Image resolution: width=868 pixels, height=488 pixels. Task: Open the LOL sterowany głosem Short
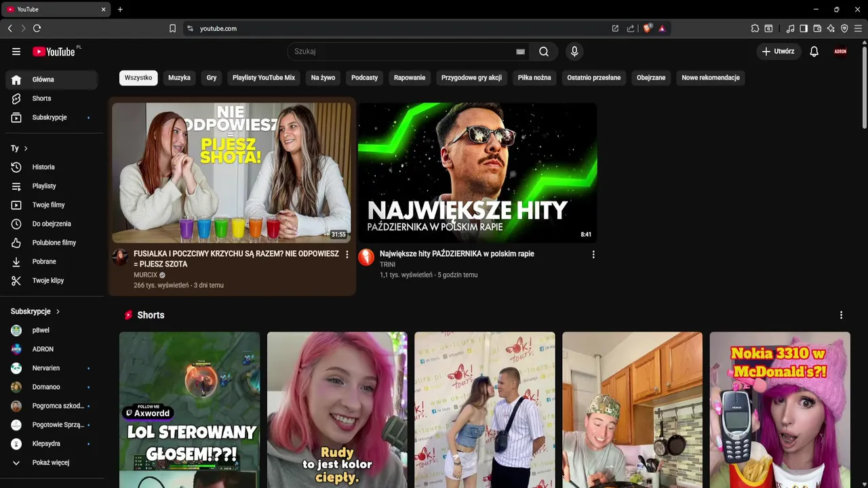(x=189, y=410)
